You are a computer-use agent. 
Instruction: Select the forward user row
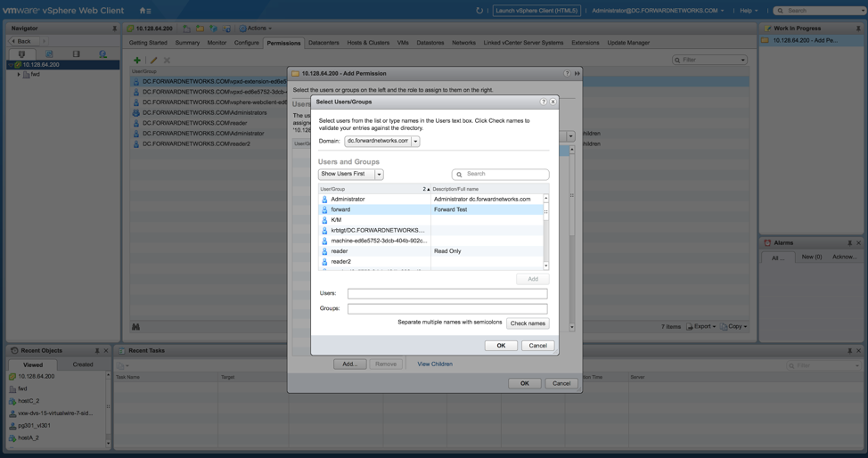click(430, 209)
